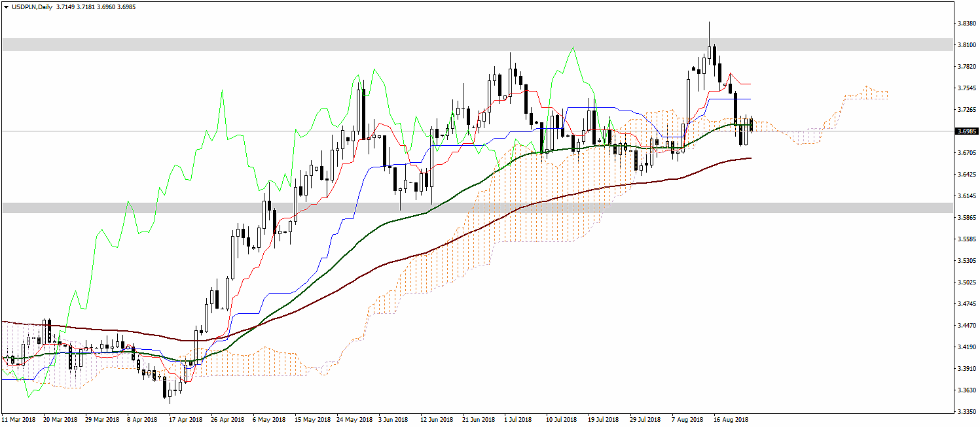980x427 pixels.
Task: Click the 3.7545 price axis label
Action: (x=966, y=88)
